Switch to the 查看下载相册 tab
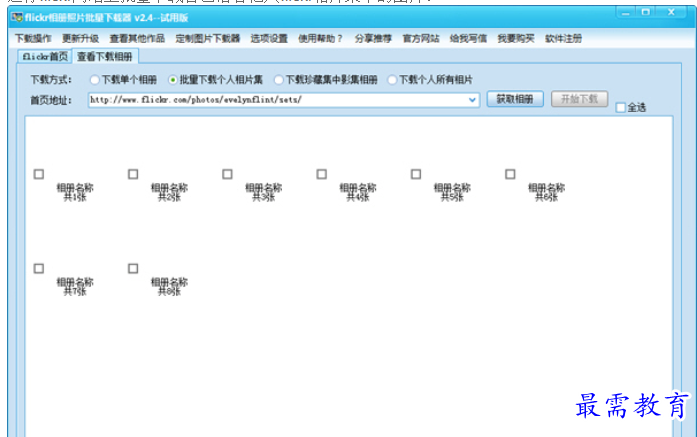This screenshot has width=697, height=437. click(x=105, y=56)
